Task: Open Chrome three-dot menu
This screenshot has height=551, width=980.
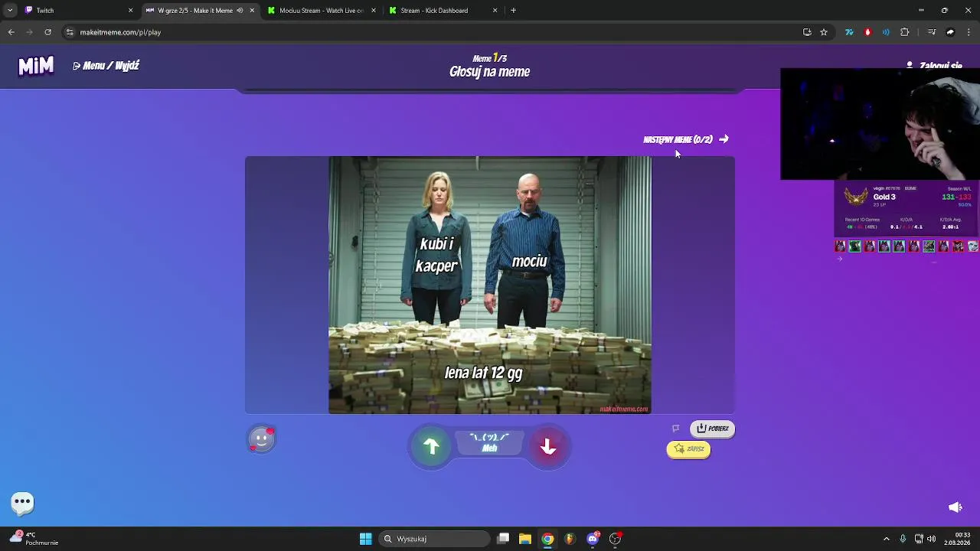Action: (969, 32)
